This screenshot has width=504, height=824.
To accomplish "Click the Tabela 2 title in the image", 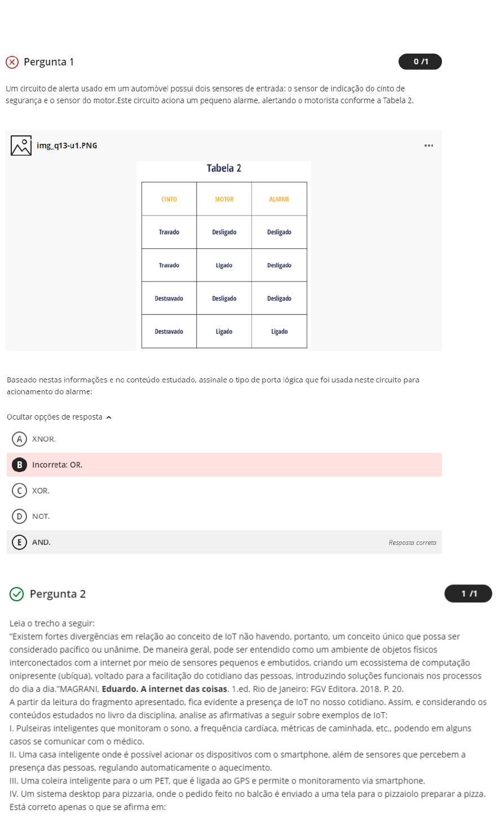I will click(224, 168).
